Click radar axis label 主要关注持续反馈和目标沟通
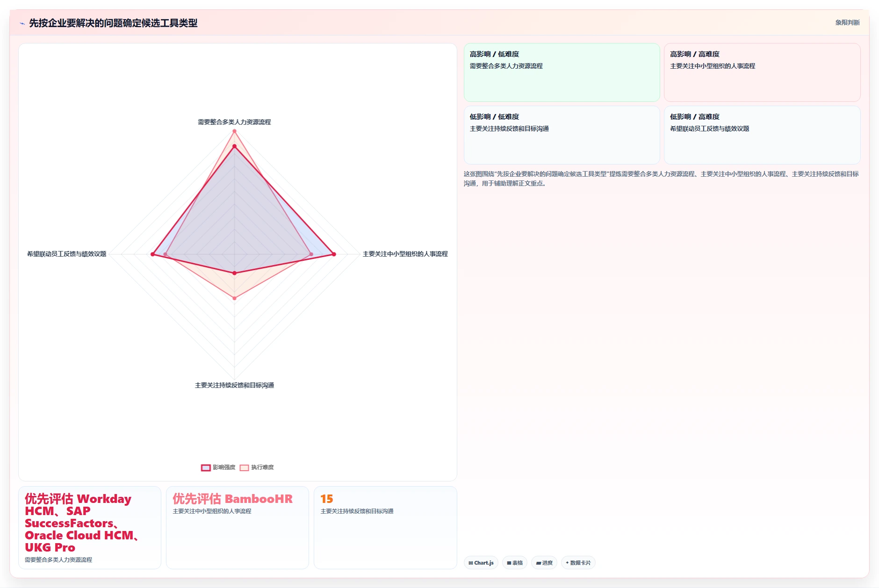 [x=234, y=385]
